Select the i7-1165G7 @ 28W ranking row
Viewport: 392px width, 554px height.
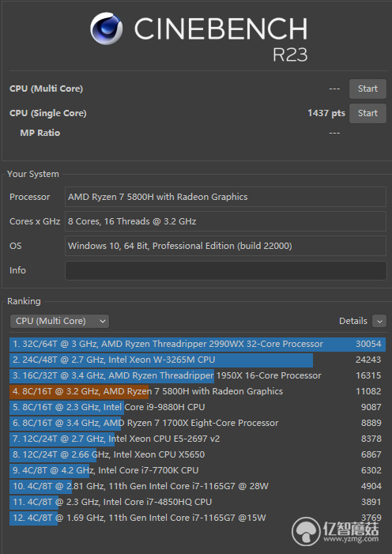click(x=198, y=486)
